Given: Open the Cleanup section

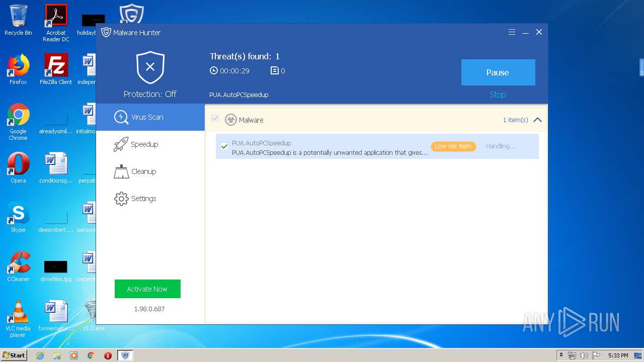Looking at the screenshot, I should click(x=150, y=171).
